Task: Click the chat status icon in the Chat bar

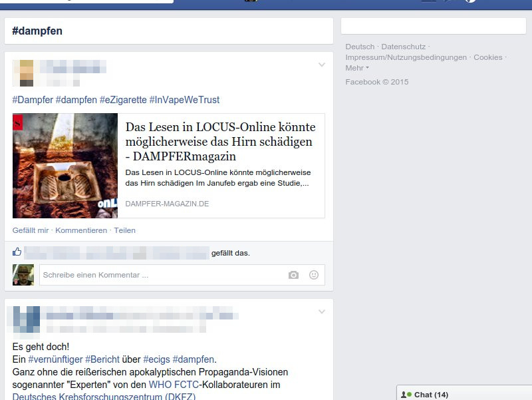Action: (x=405, y=395)
